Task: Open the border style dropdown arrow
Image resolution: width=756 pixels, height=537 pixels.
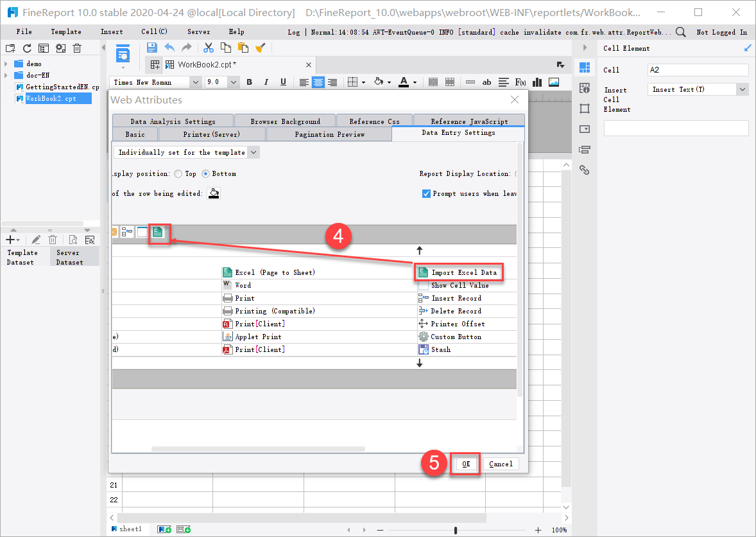Action: coord(363,82)
